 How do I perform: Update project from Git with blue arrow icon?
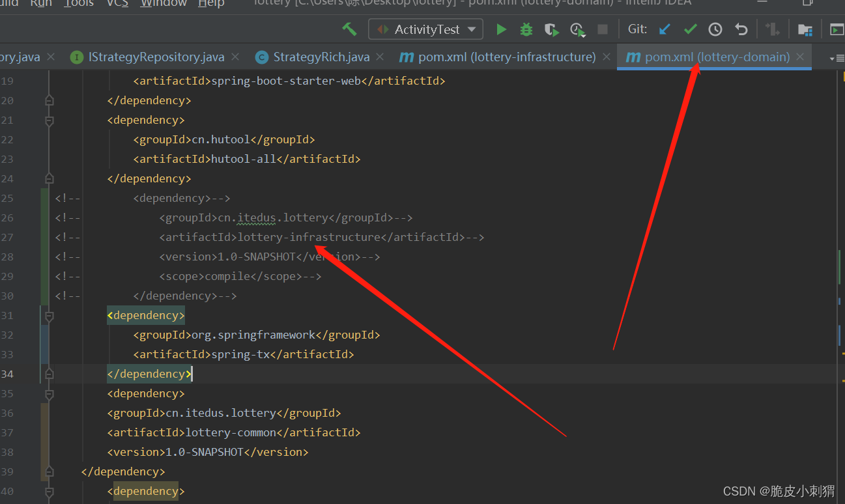[x=665, y=29]
